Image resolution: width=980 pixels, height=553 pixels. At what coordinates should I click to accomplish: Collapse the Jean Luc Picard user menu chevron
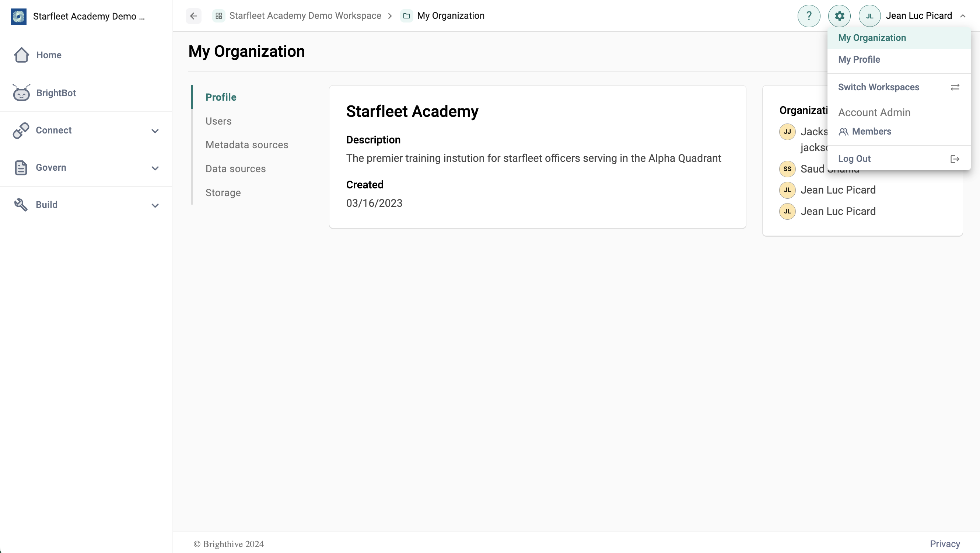click(963, 16)
